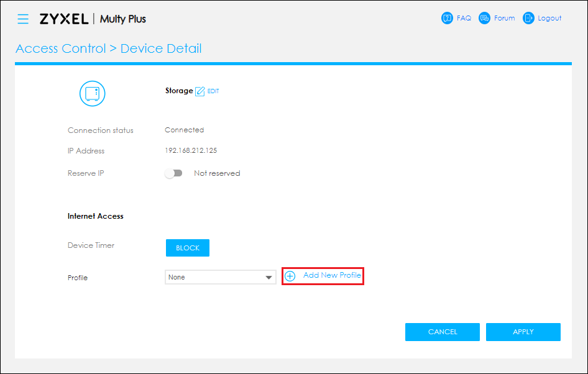
Task: Click the APPLY button
Action: (x=523, y=332)
